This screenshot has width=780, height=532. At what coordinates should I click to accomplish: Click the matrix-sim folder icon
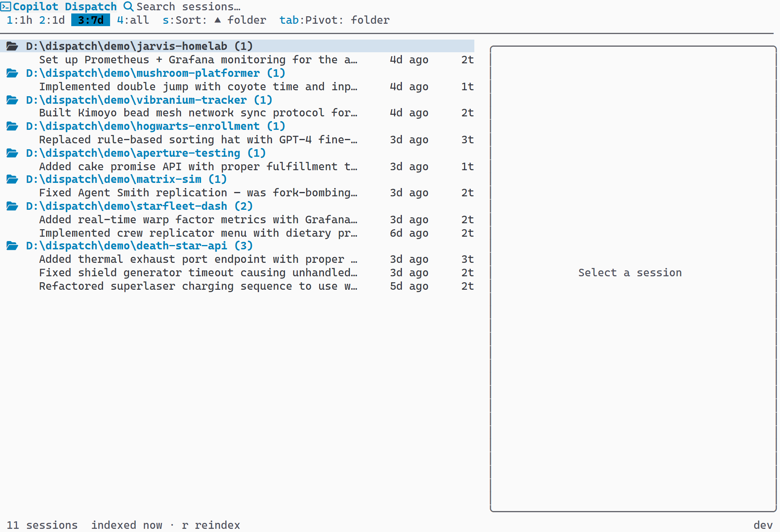tap(12, 179)
